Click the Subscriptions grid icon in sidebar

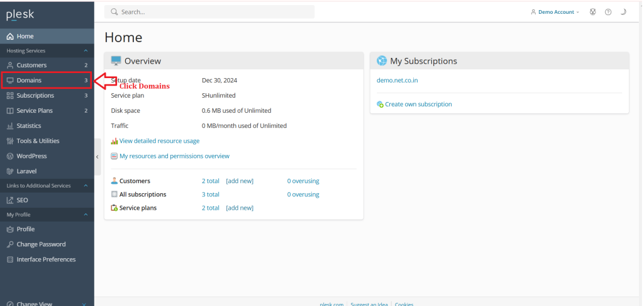[x=10, y=96]
